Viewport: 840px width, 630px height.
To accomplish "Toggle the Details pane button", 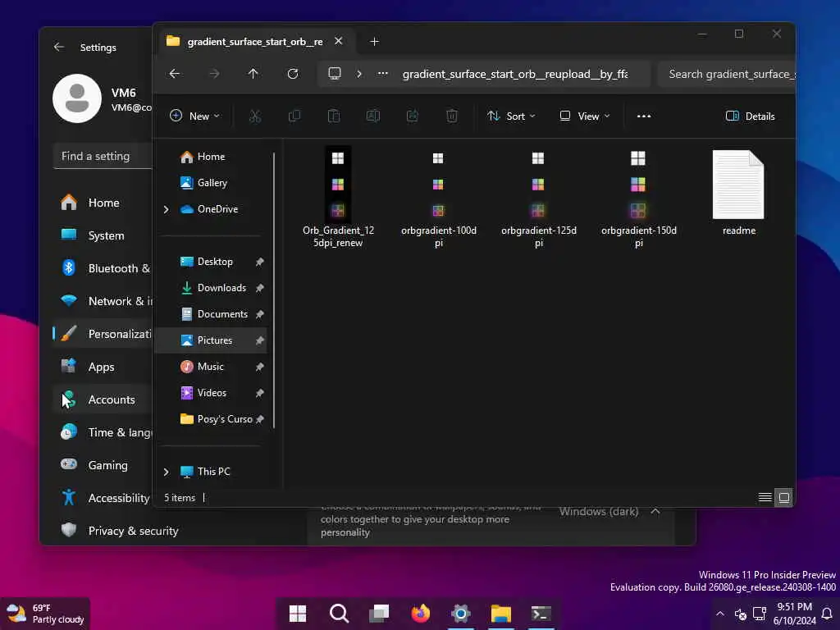I will click(x=750, y=116).
